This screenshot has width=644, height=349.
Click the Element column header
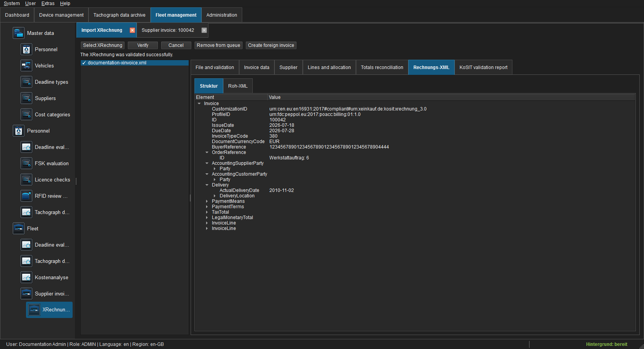click(x=231, y=97)
